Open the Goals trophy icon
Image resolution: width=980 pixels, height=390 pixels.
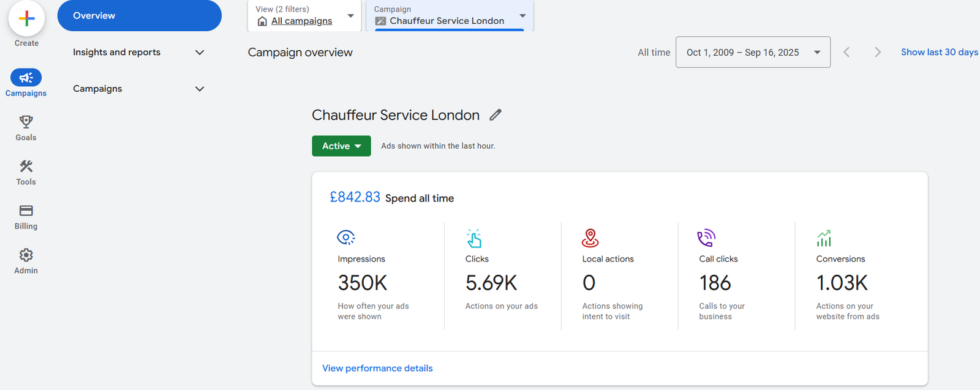click(26, 122)
